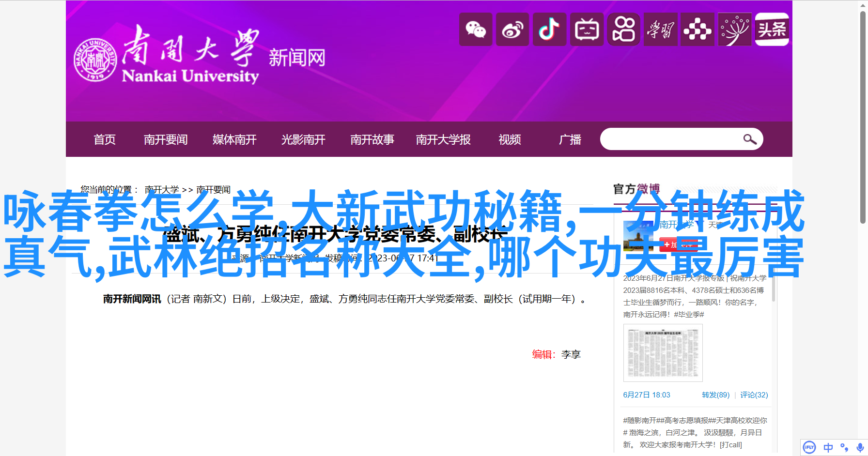Click the microphone voice input icon

[x=860, y=448]
